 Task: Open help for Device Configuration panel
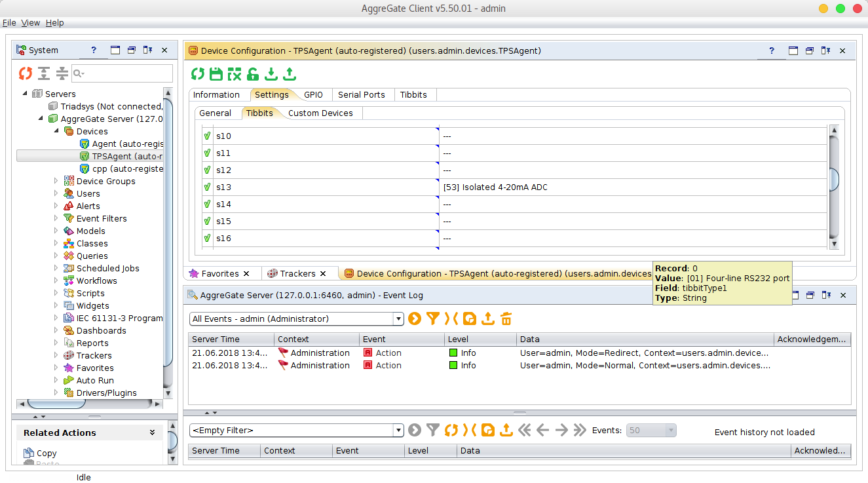point(772,50)
